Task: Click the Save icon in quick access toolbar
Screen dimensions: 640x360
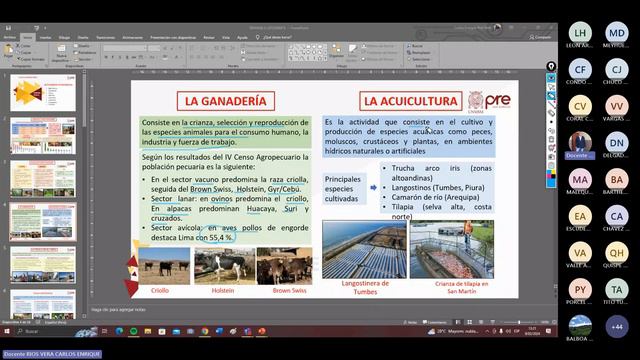Action: pos(8,28)
